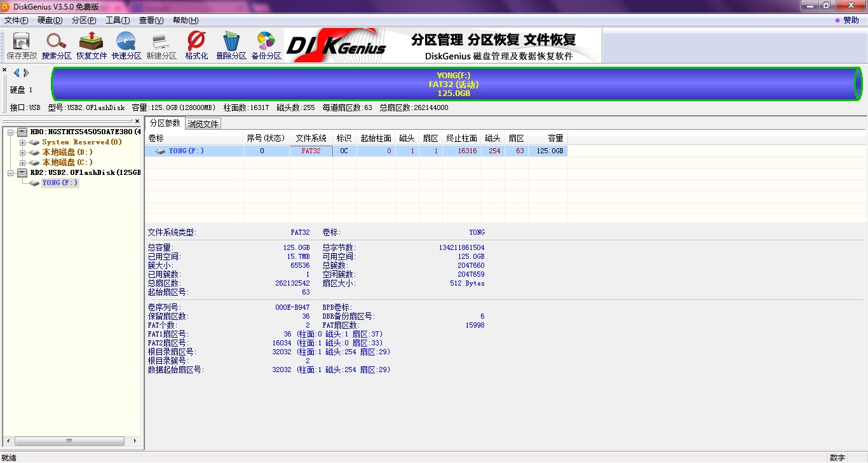Click the 起始柱面 column header
The height and width of the screenshot is (463, 868).
click(376, 138)
